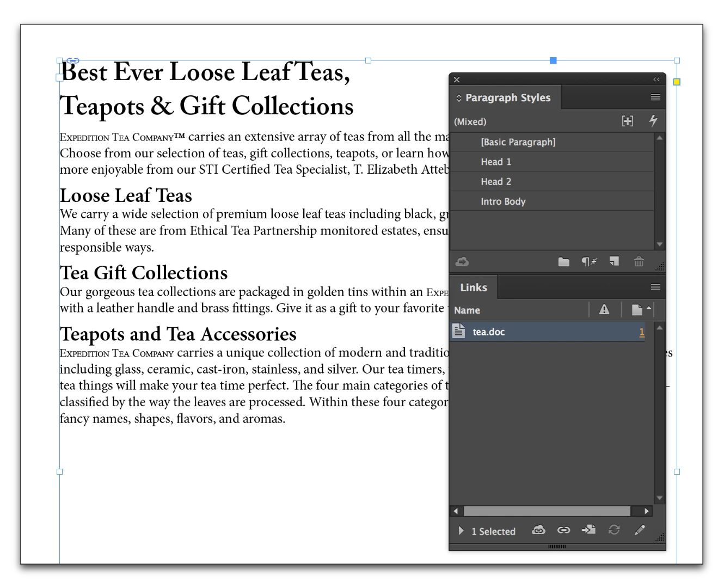724x588 pixels.
Task: Sort links by Name column header
Action: click(467, 310)
